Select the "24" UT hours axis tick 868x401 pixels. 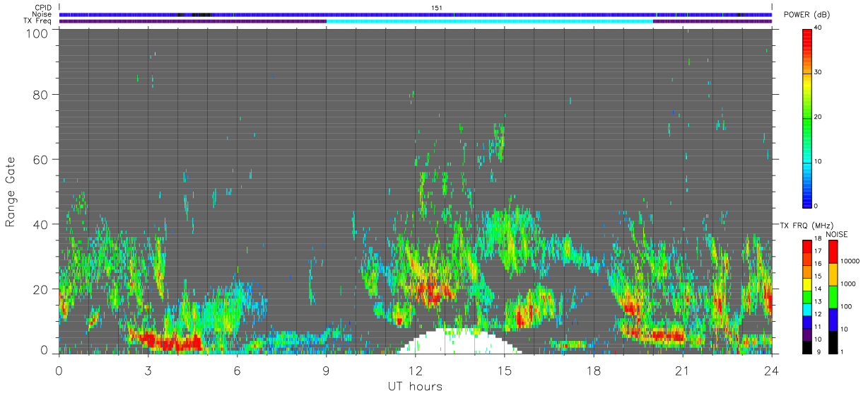pos(772,370)
